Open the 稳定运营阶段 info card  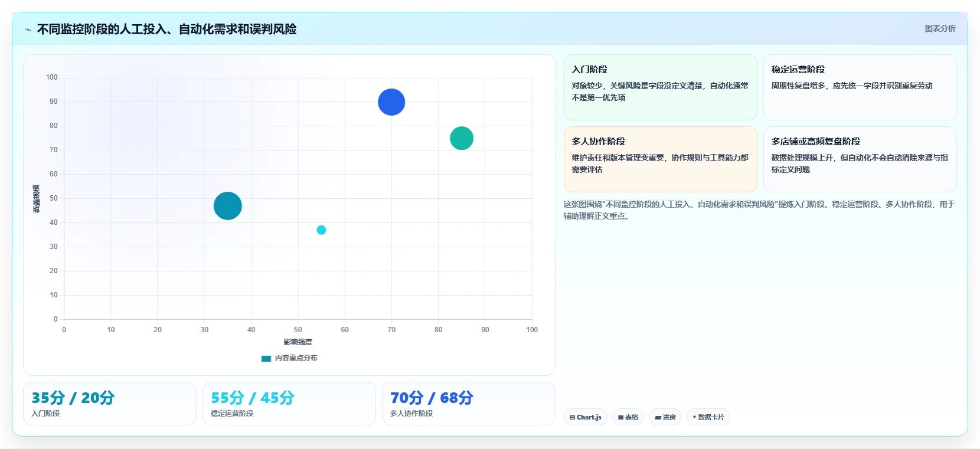click(860, 87)
